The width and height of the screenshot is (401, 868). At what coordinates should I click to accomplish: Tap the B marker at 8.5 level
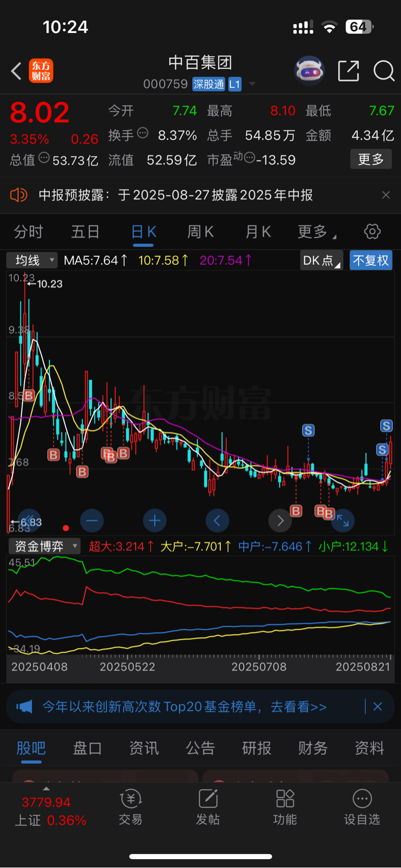click(x=29, y=395)
